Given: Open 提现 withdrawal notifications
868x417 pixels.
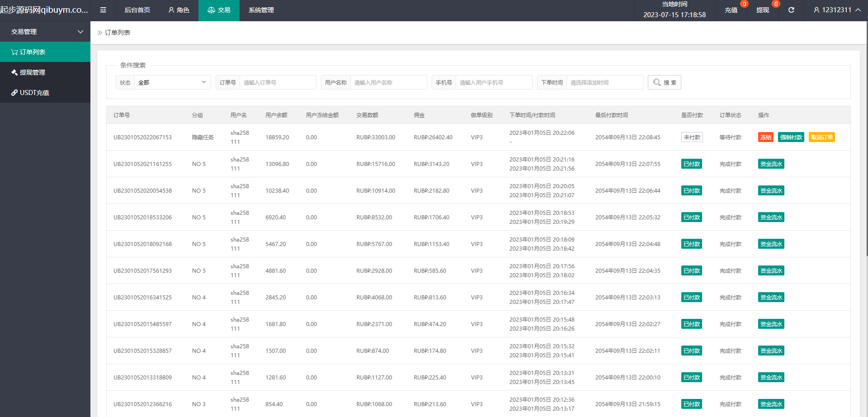Looking at the screenshot, I should click(763, 10).
